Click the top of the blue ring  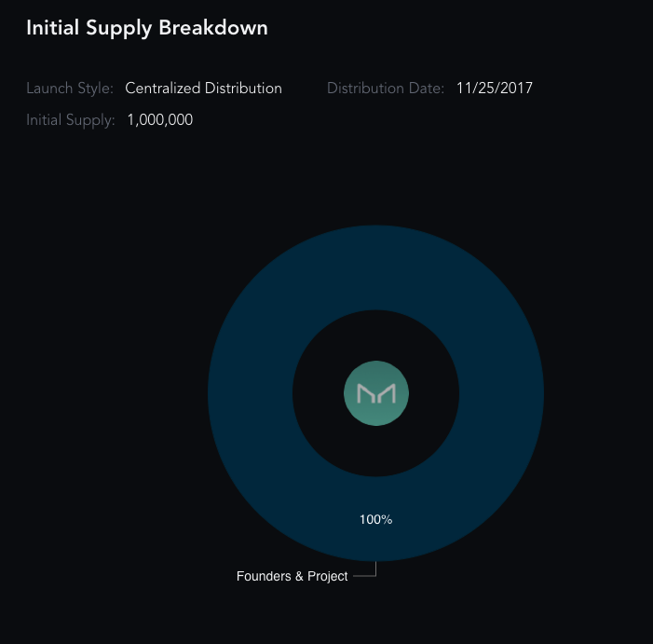(375, 267)
